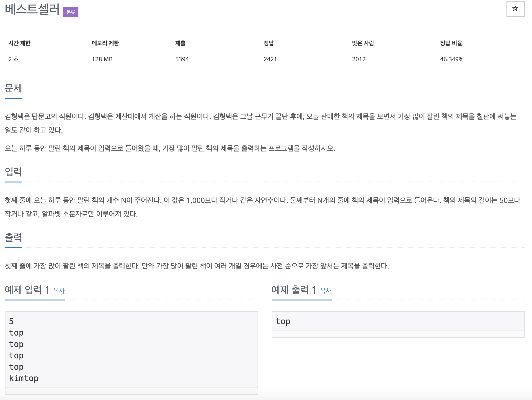Click inside the example input code box
The image size is (532, 400).
(x=131, y=350)
